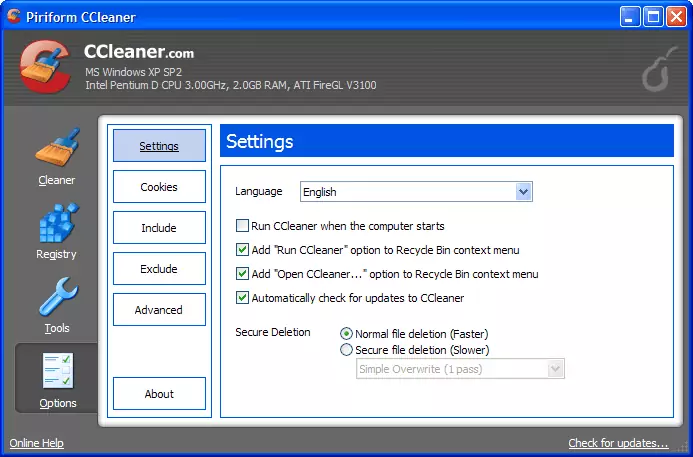Open the Tools wrench icon

pos(56,297)
